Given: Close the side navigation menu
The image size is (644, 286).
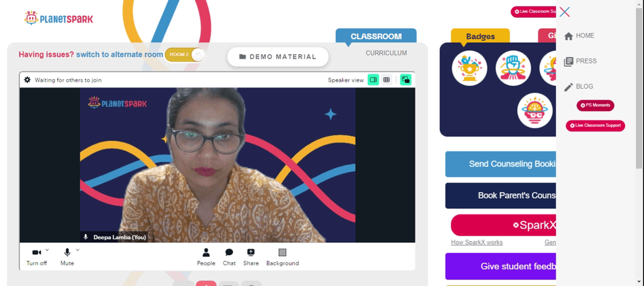Looking at the screenshot, I should pyautogui.click(x=565, y=12).
